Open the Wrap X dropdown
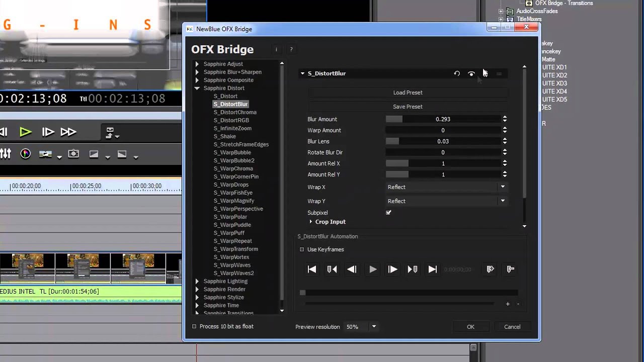This screenshot has width=644, height=362. pyautogui.click(x=446, y=187)
